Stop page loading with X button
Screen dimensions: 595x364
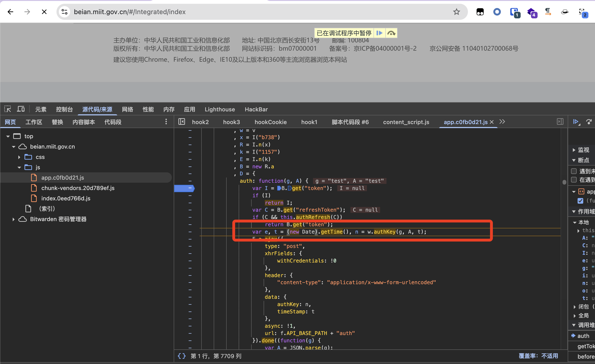44,12
